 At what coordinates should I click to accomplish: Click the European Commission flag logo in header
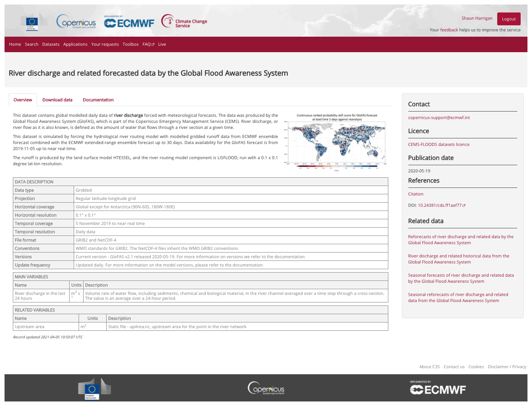(x=32, y=23)
